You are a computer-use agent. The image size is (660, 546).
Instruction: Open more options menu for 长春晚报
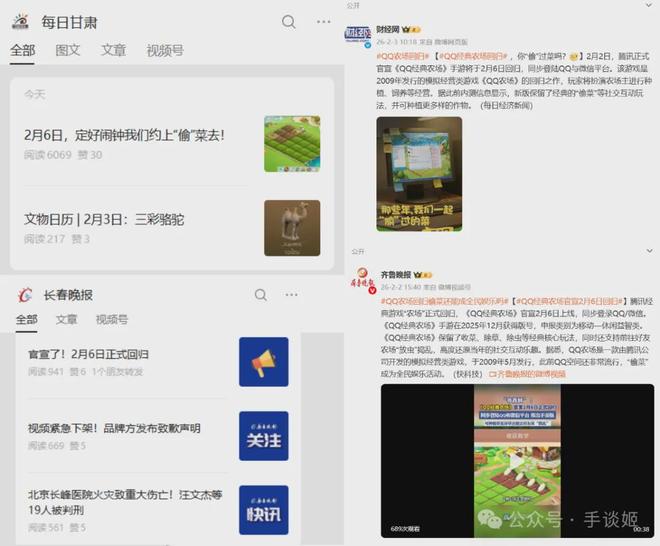click(292, 295)
